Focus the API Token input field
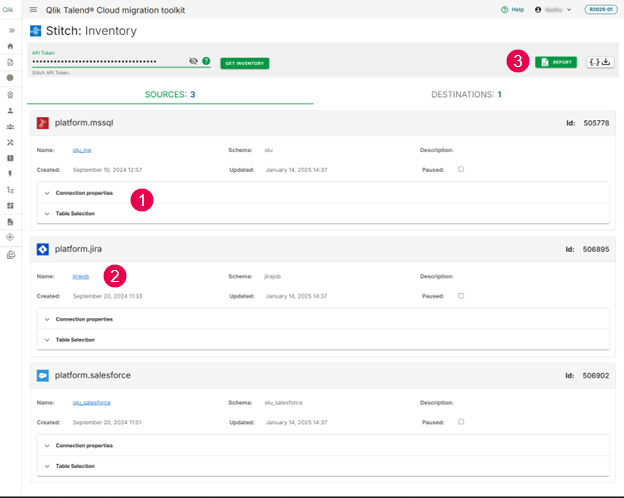The height and width of the screenshot is (498, 624). (x=109, y=61)
